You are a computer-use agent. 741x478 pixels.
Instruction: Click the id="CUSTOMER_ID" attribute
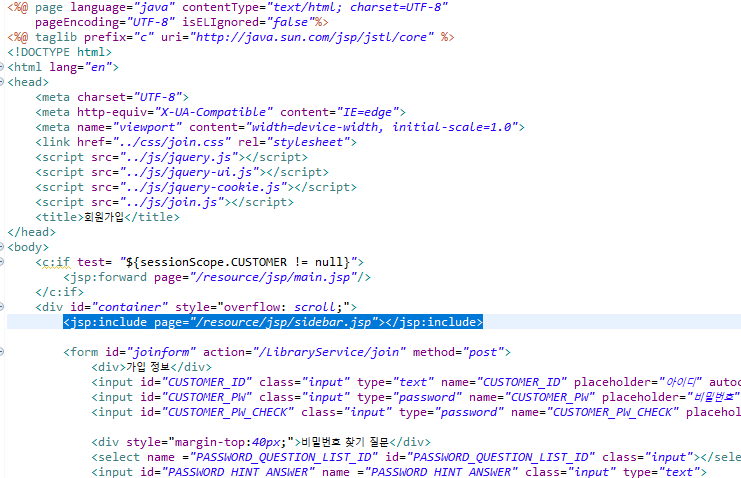pos(196,382)
